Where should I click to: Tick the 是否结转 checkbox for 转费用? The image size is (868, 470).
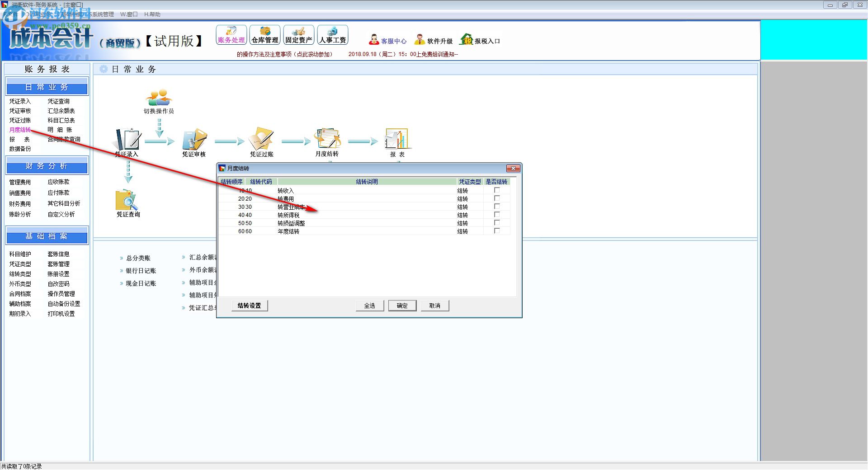coord(497,198)
